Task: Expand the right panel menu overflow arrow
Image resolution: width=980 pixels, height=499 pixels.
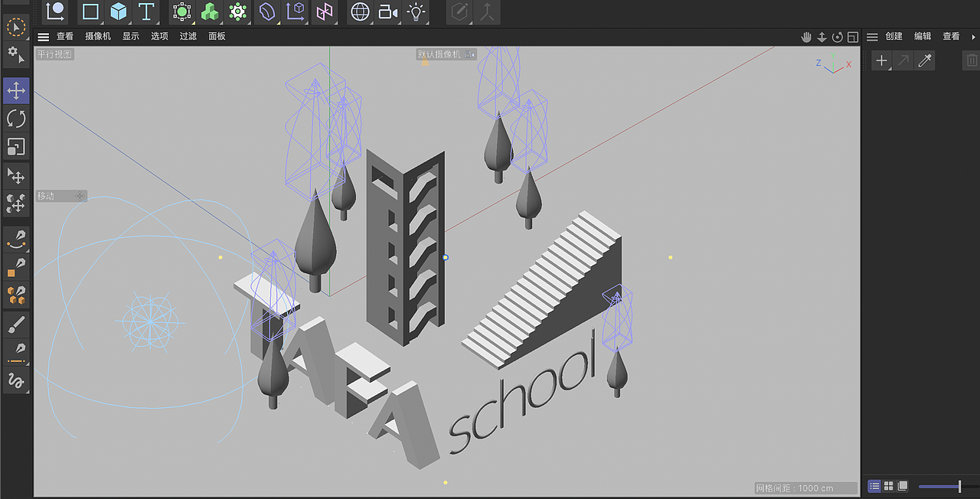Action: (x=974, y=36)
